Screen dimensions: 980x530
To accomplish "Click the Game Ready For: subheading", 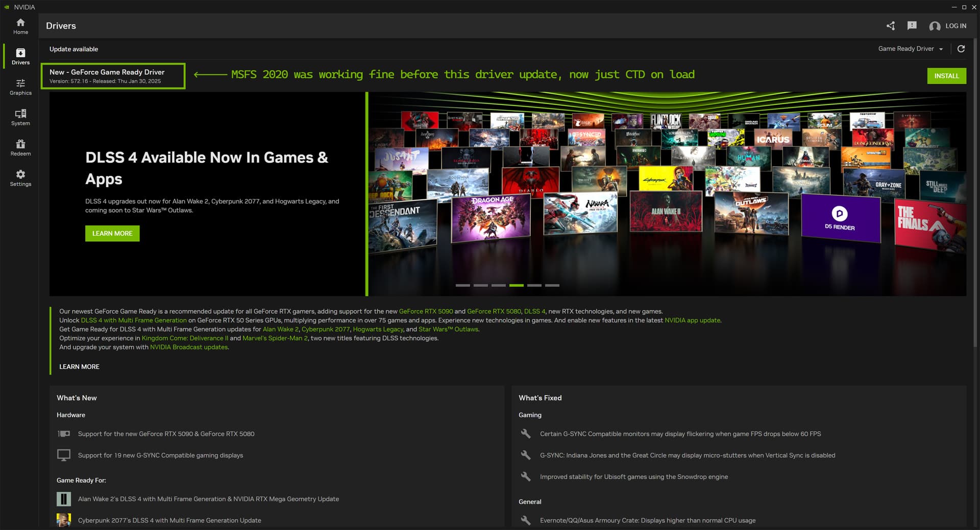I will coord(81,481).
